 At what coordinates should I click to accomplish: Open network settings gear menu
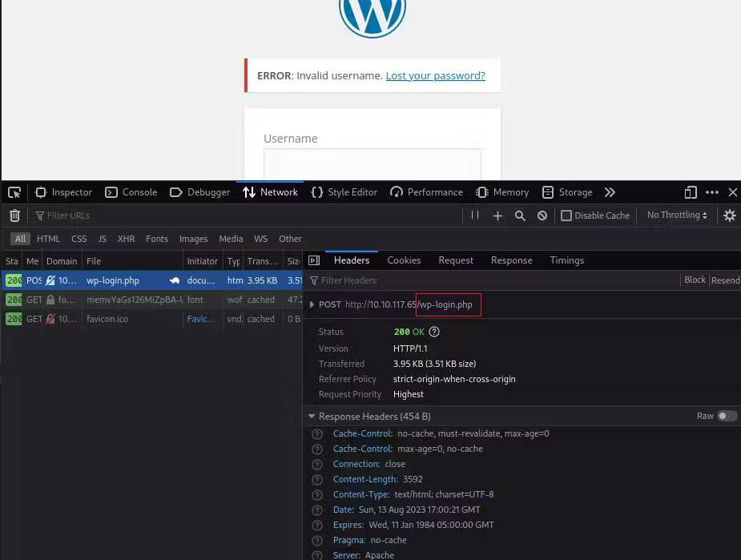point(730,216)
